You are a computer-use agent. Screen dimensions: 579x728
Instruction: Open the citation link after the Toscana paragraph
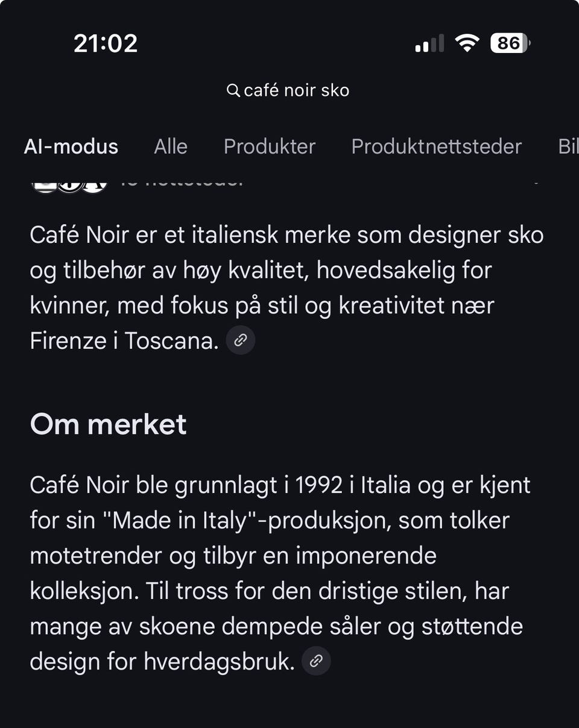(241, 340)
